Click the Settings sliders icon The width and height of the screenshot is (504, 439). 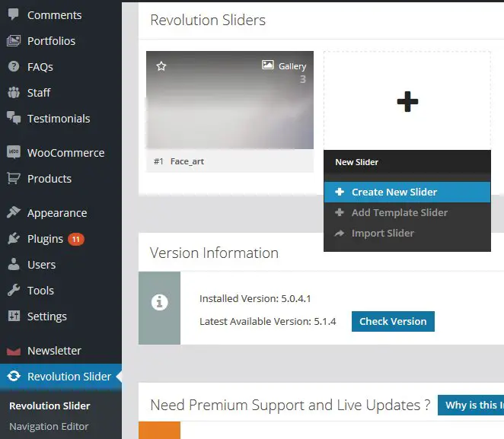[x=14, y=316]
